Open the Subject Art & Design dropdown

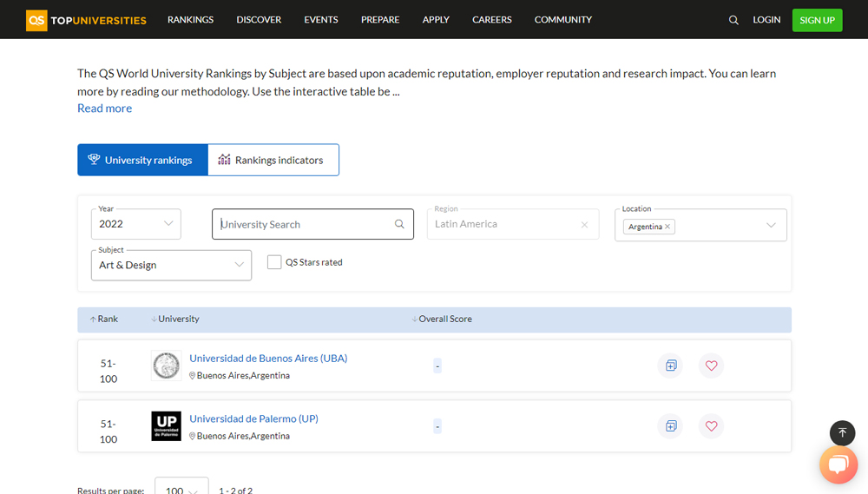[x=172, y=265]
